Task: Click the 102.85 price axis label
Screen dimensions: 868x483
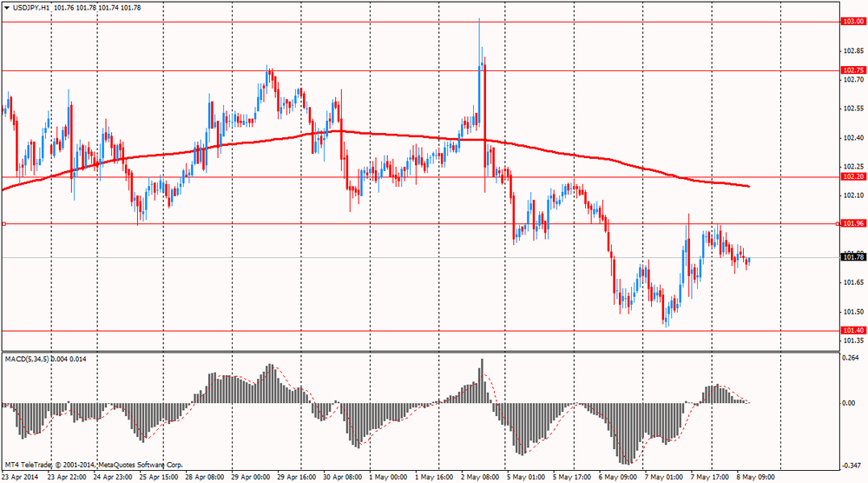Action: pyautogui.click(x=853, y=51)
